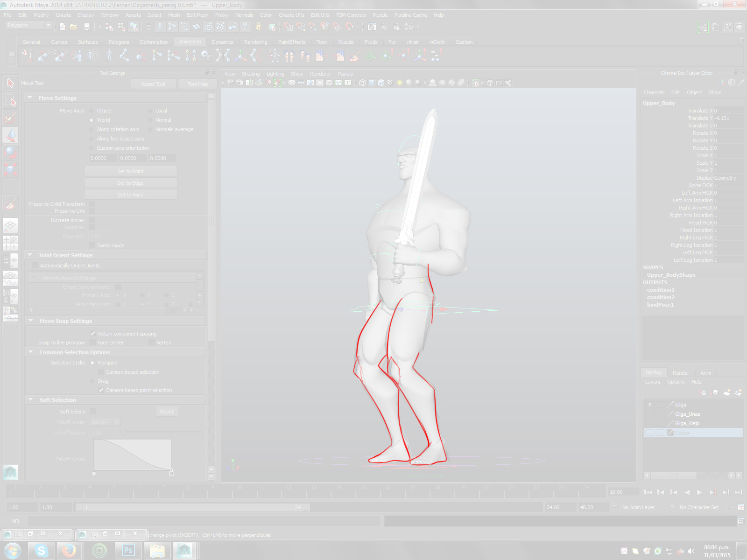
Task: Go to end of playback range
Action: pyautogui.click(x=738, y=492)
